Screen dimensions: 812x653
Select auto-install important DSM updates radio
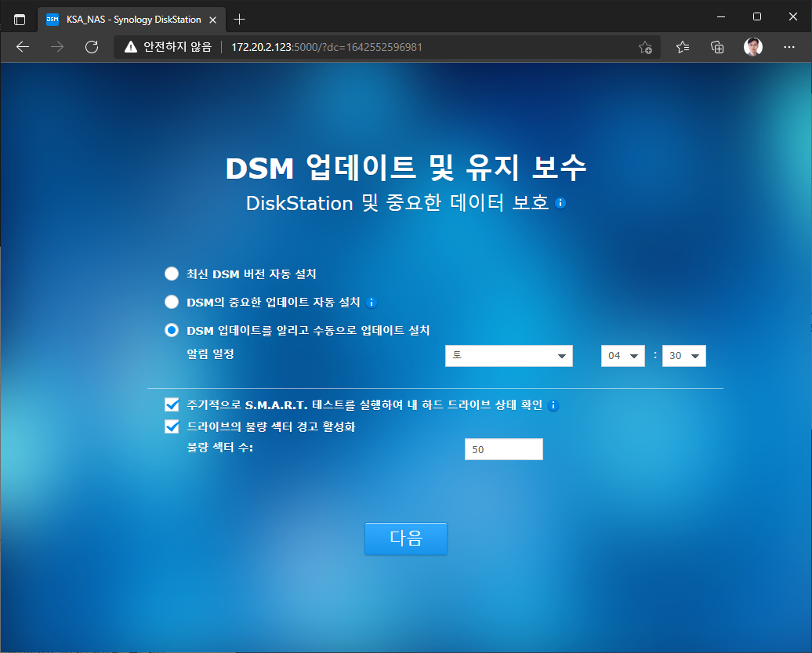pos(172,301)
